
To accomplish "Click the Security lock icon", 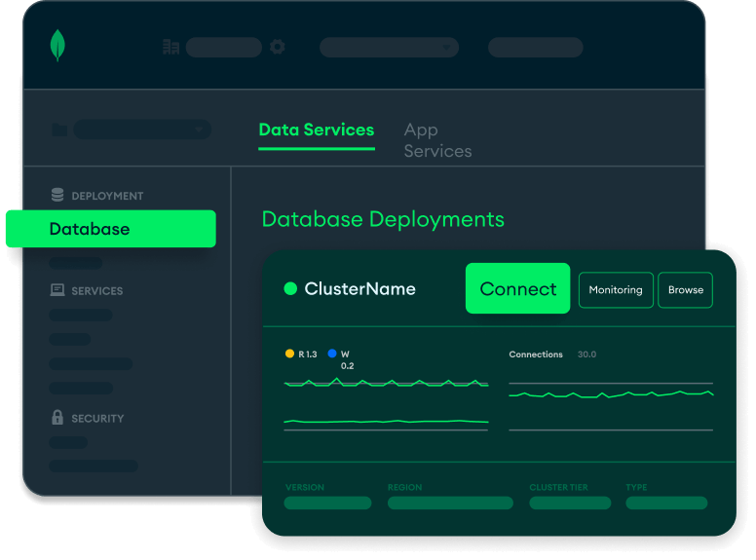I will [x=57, y=418].
